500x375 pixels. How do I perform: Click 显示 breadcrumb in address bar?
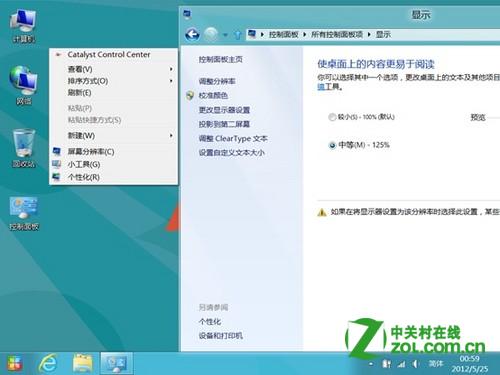383,35
